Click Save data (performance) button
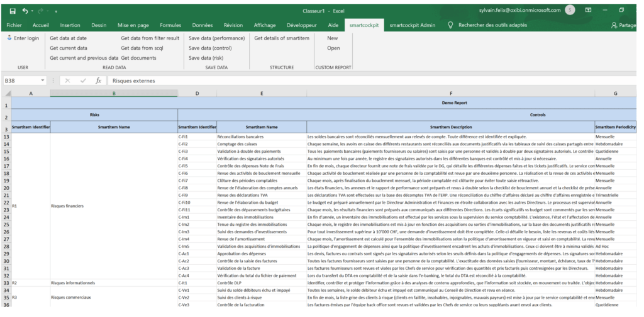Image resolution: width=644 pixels, height=317 pixels. pos(217,38)
